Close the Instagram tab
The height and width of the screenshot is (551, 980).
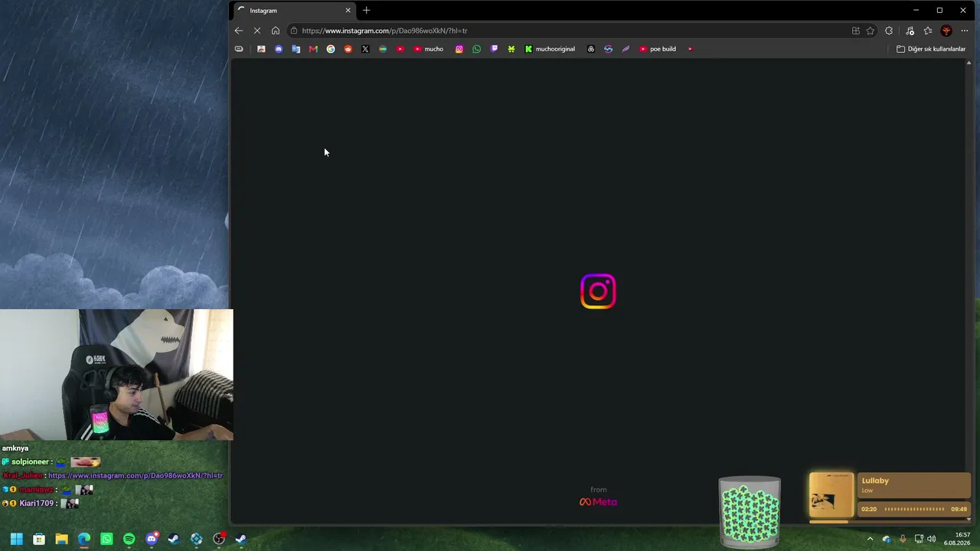click(x=348, y=11)
